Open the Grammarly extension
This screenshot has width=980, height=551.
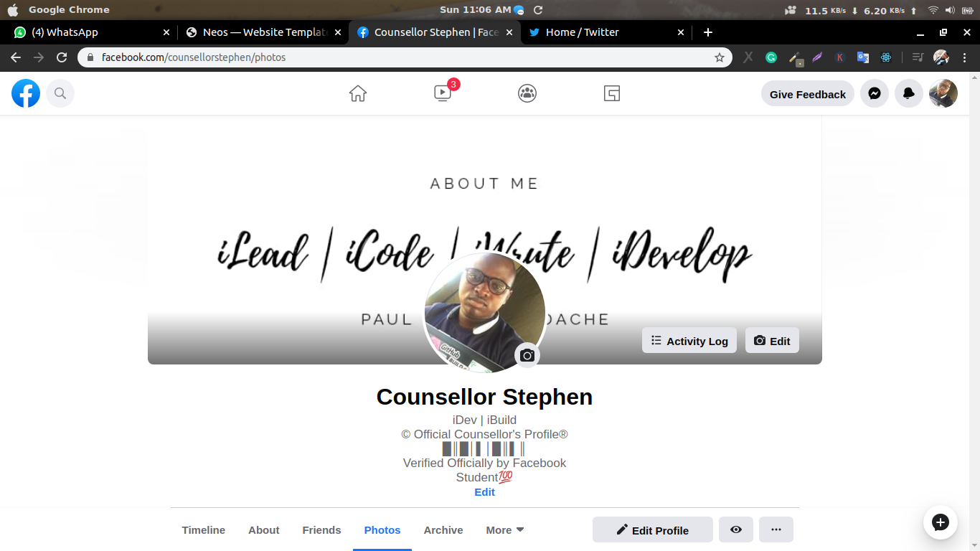click(x=771, y=57)
